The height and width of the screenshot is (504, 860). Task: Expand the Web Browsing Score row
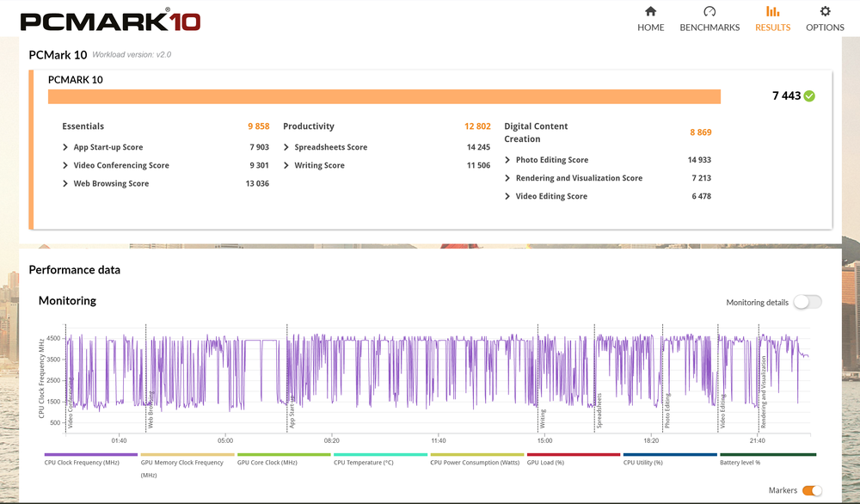[166, 183]
